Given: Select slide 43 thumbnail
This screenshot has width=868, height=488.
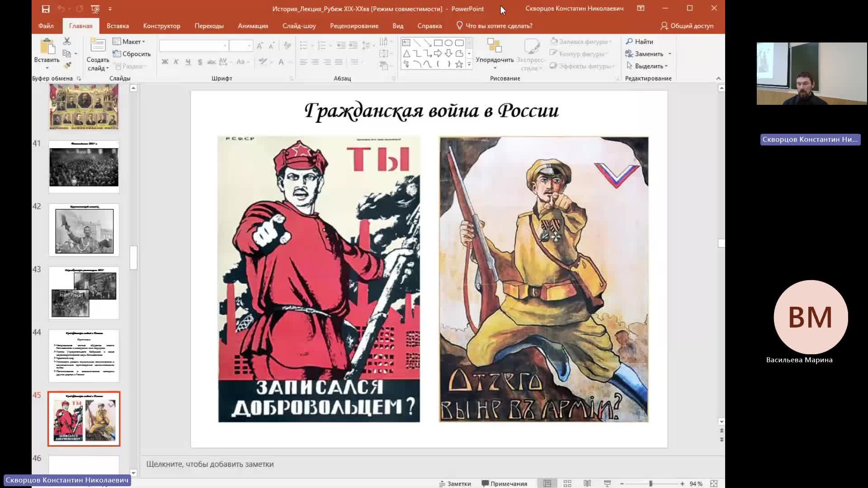Looking at the screenshot, I should (x=84, y=293).
